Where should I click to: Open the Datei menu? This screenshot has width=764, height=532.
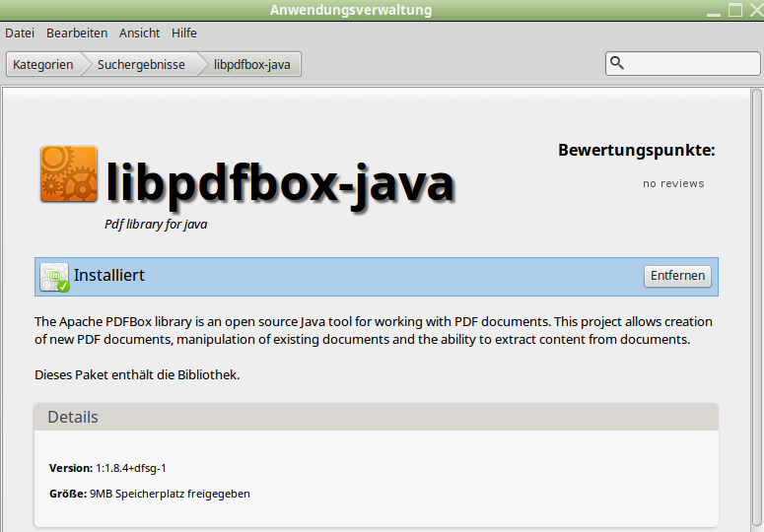click(x=20, y=33)
